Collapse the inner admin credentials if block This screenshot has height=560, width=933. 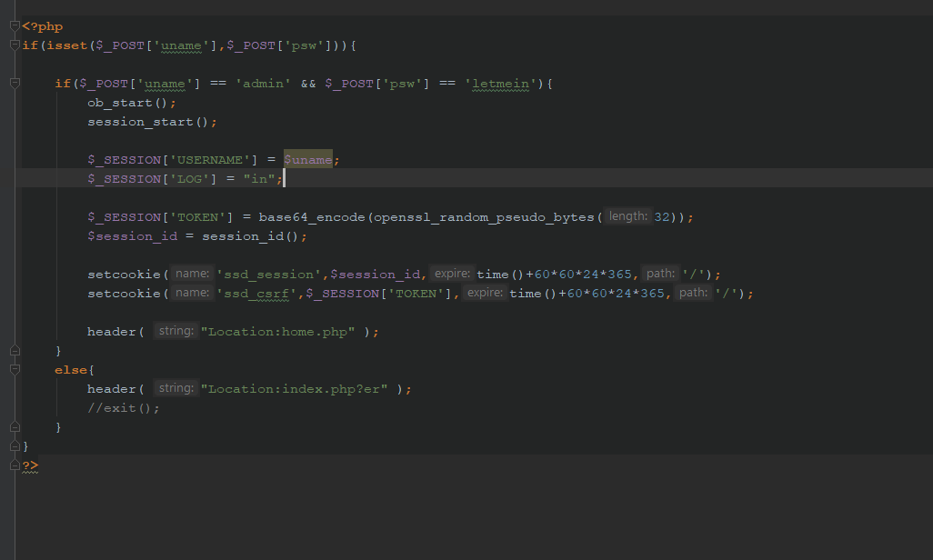pos(14,83)
